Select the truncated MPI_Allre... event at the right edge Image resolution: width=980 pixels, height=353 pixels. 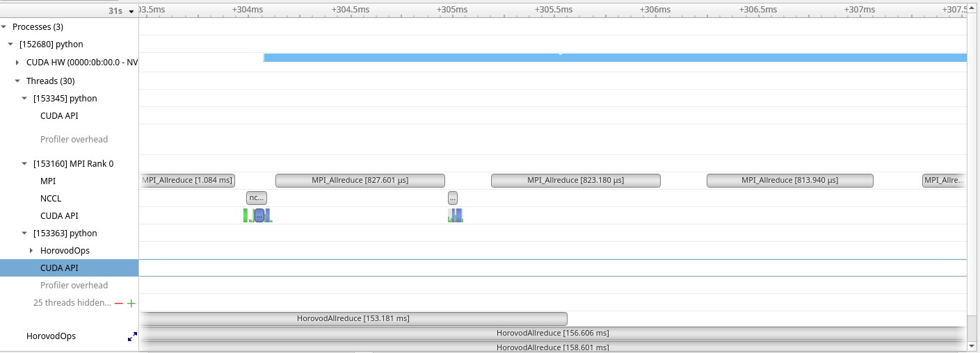[x=944, y=180]
